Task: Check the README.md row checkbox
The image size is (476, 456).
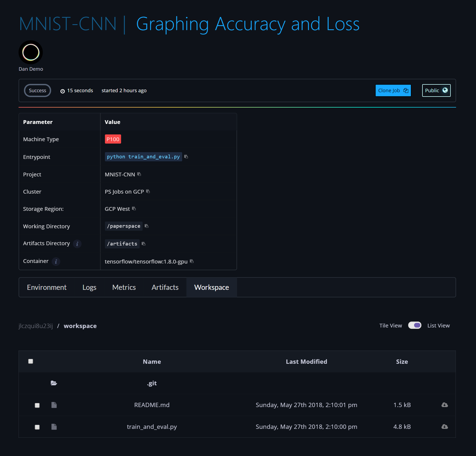Action: click(x=37, y=405)
